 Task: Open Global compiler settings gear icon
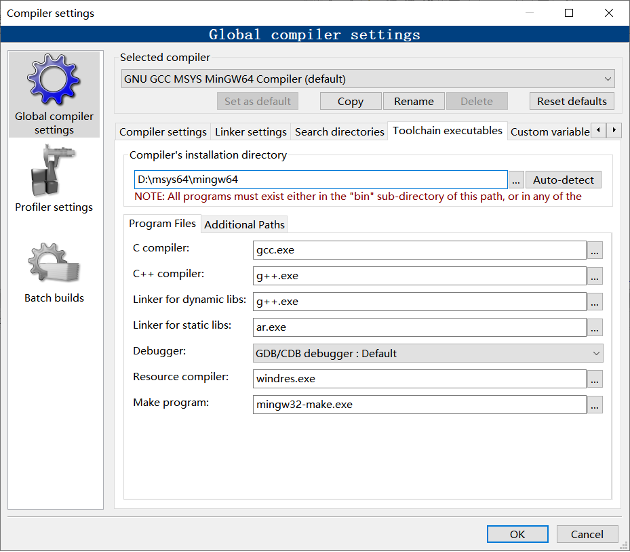[x=53, y=80]
